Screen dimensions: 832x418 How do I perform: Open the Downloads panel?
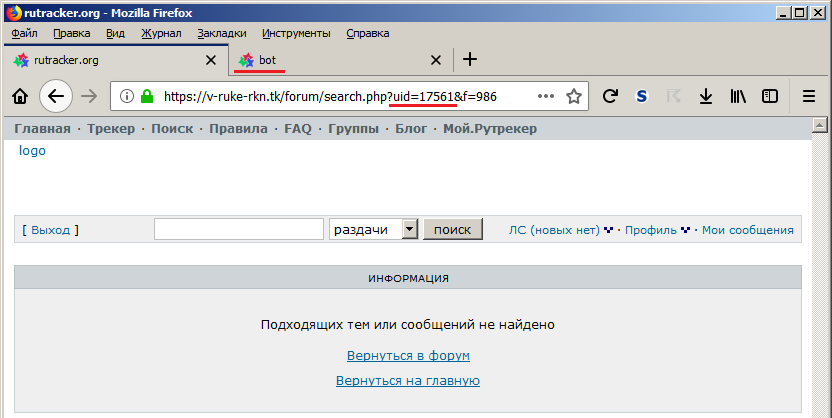(705, 97)
